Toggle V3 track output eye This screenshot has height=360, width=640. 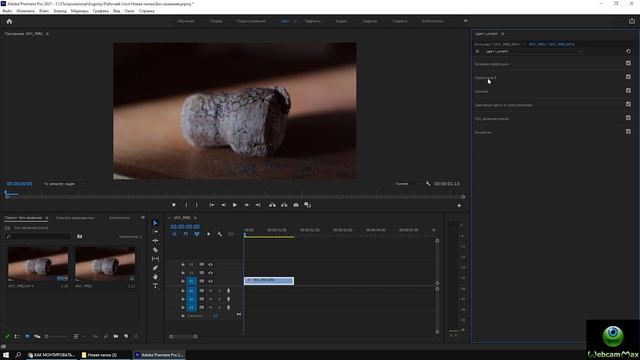[x=210, y=264]
